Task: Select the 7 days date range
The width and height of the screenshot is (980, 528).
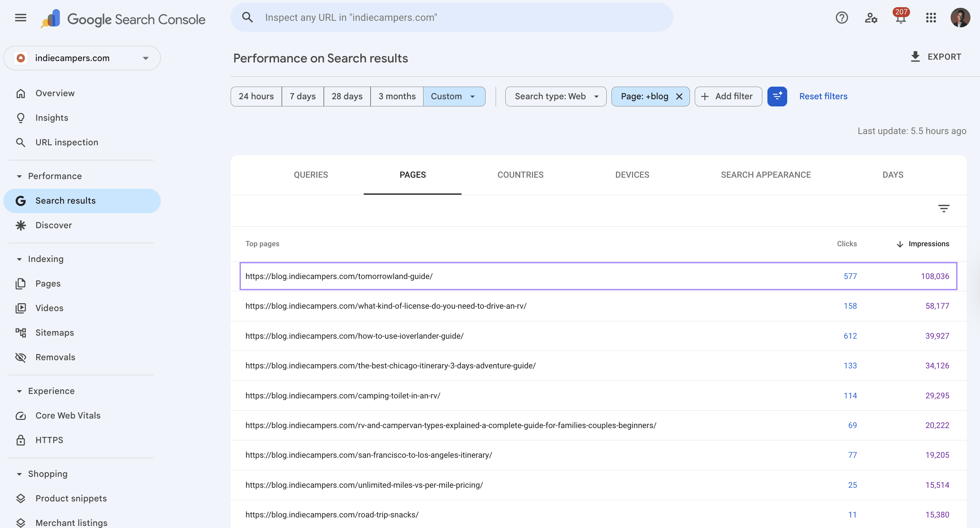Action: click(x=302, y=96)
